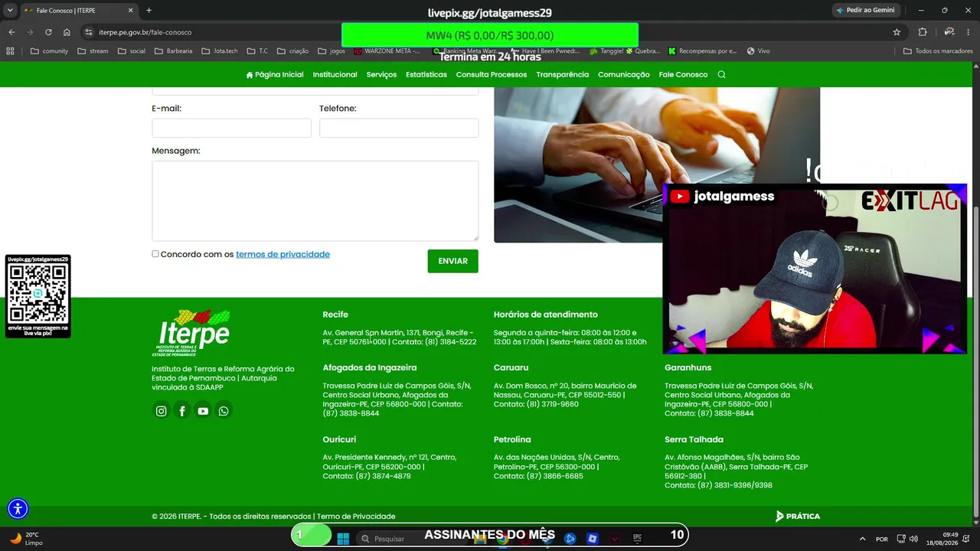Open the 'Barbearia' bookmarks folder
Viewport: 980px width, 551px height.
(x=174, y=51)
